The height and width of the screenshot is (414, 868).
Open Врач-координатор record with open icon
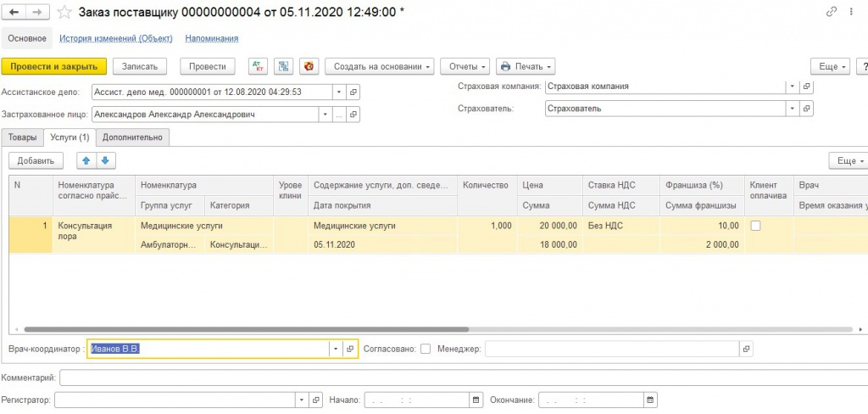point(350,350)
